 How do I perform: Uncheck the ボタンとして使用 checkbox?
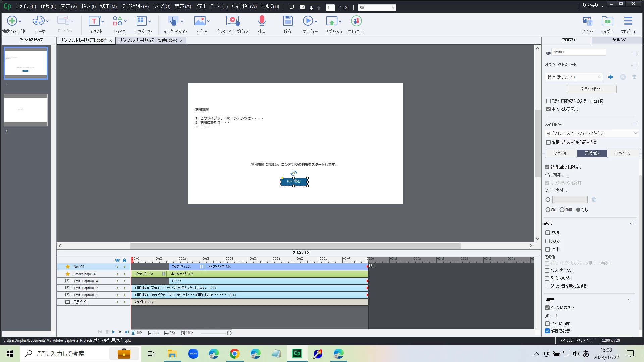click(x=548, y=109)
